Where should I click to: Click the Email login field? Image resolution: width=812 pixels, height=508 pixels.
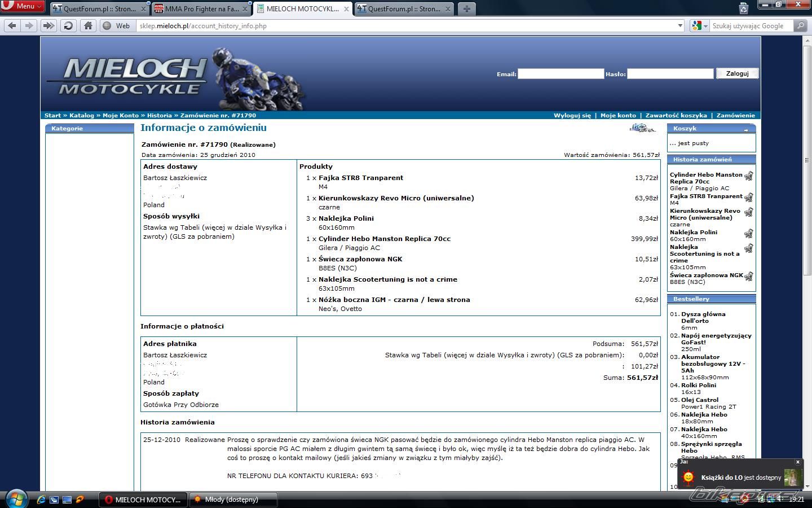coord(561,73)
